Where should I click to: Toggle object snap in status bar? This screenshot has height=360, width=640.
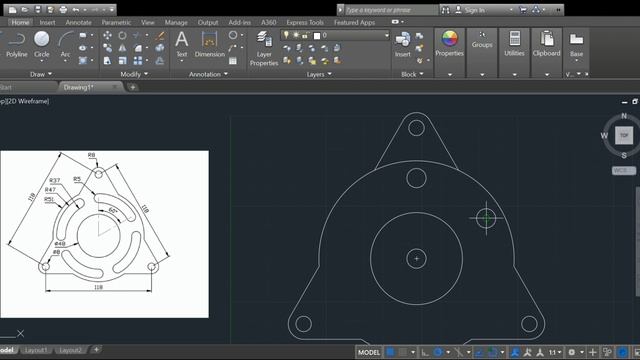pos(492,352)
